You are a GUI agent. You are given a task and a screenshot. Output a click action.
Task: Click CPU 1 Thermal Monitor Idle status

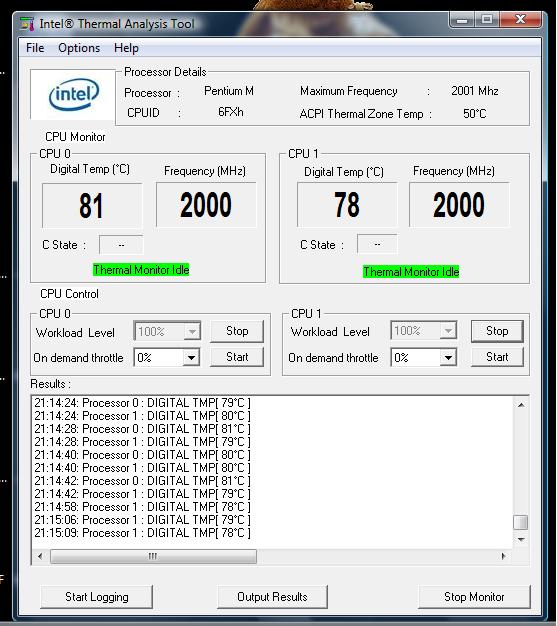point(411,272)
